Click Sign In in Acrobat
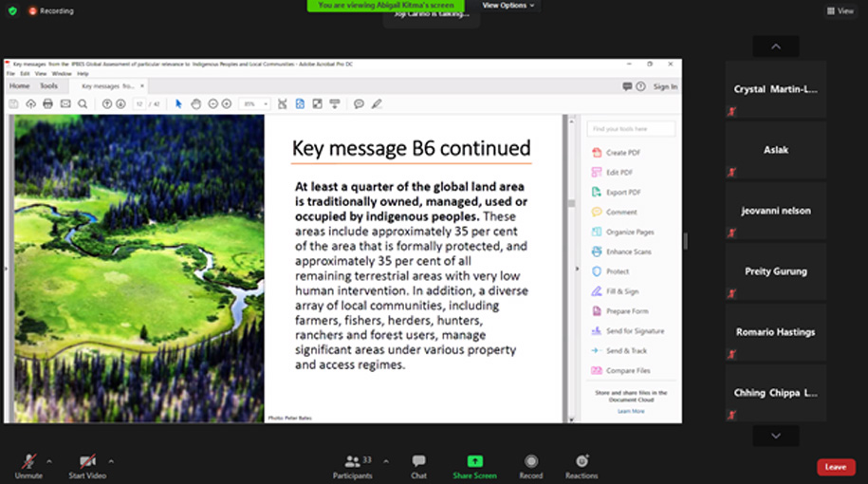This screenshot has height=484, width=868. [665, 86]
